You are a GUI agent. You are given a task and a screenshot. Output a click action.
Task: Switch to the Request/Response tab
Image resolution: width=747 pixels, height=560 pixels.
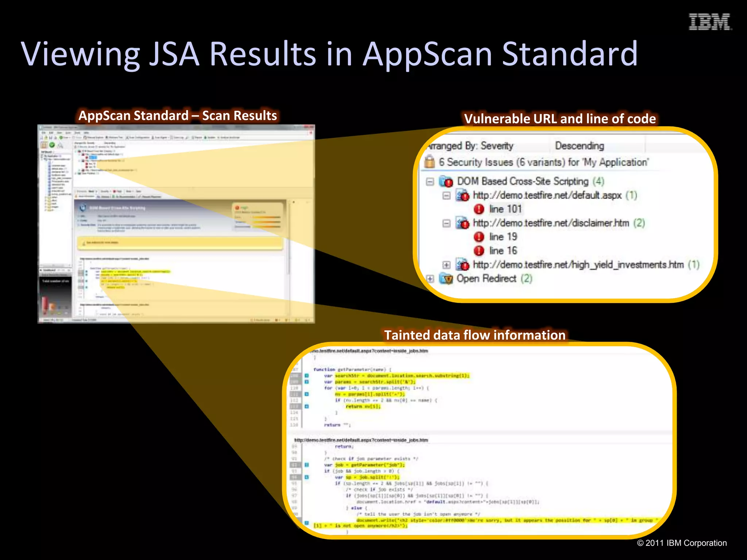point(150,197)
